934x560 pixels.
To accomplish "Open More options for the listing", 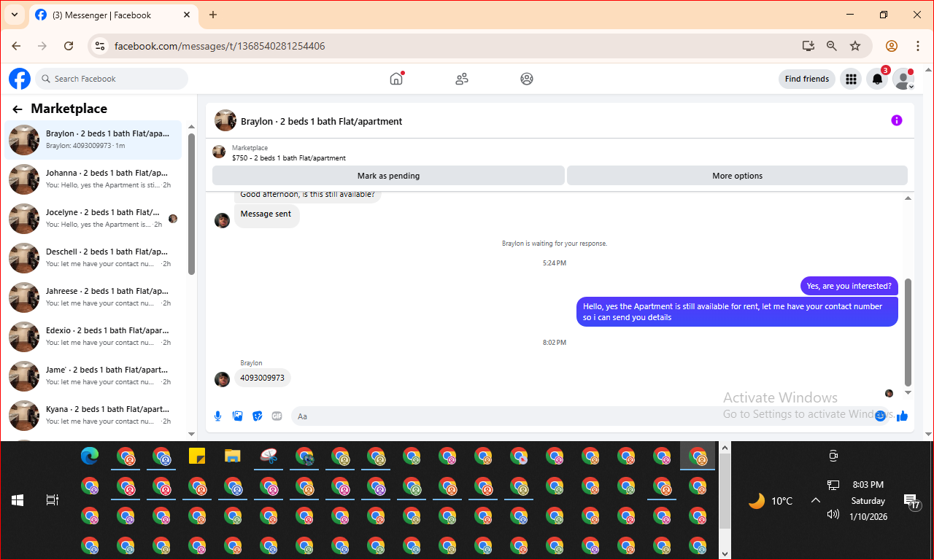I will pos(737,176).
